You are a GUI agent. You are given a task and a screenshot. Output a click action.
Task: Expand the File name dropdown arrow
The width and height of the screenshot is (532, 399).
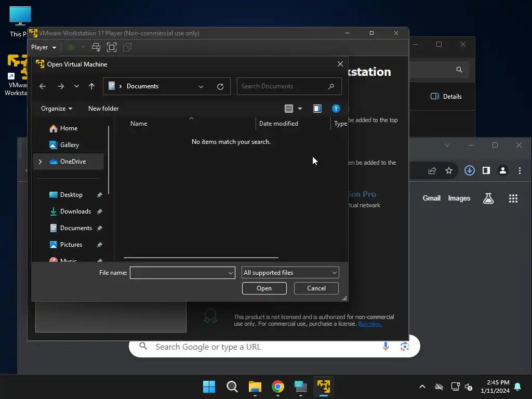click(x=231, y=273)
